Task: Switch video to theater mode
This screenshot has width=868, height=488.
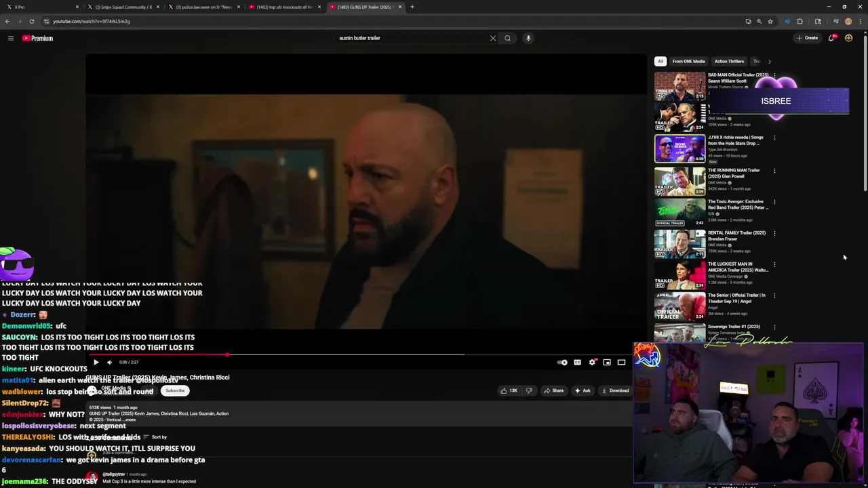Action: point(621,362)
